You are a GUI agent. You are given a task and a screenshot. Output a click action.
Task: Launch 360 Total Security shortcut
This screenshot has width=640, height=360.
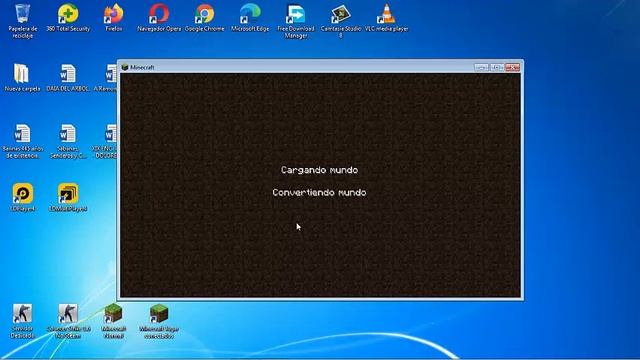click(x=68, y=18)
